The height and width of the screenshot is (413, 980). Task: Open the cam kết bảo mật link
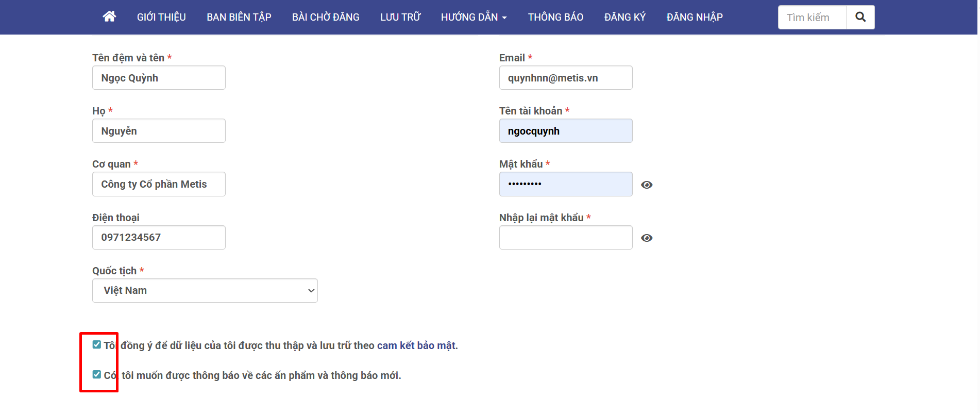click(416, 345)
